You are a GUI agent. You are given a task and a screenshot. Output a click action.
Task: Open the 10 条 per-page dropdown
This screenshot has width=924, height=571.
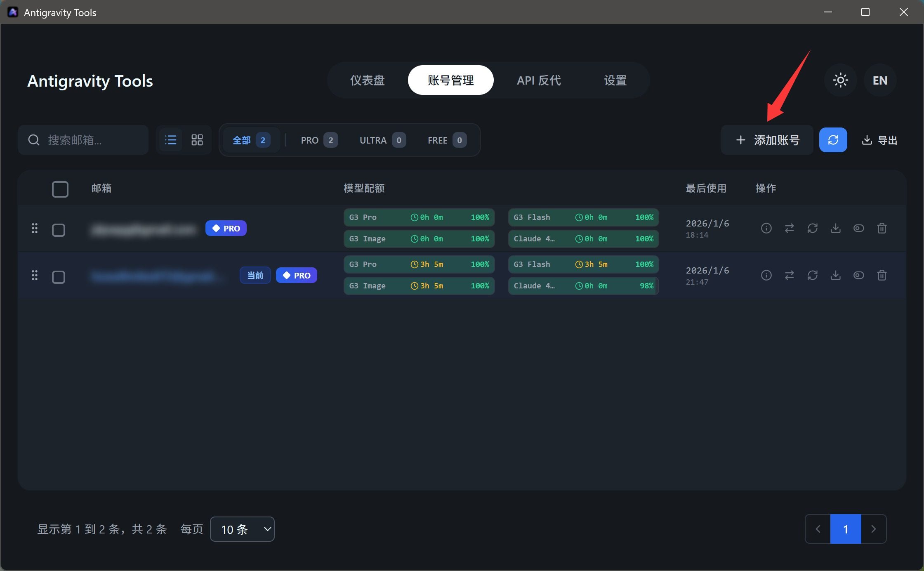[242, 529]
